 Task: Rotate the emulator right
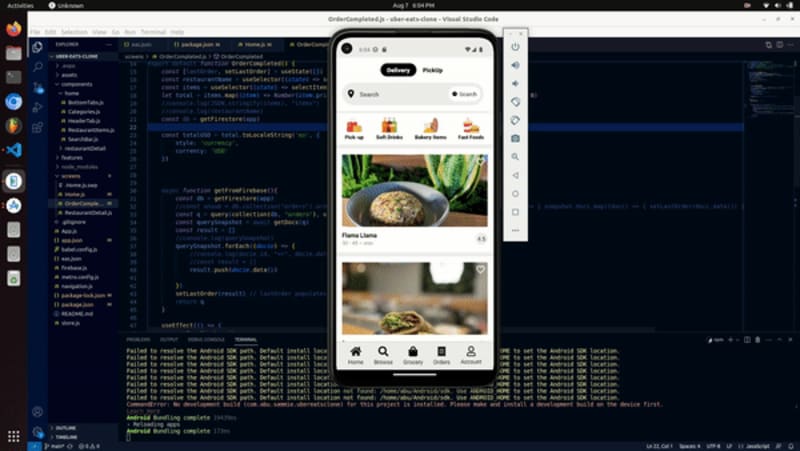pyautogui.click(x=515, y=120)
